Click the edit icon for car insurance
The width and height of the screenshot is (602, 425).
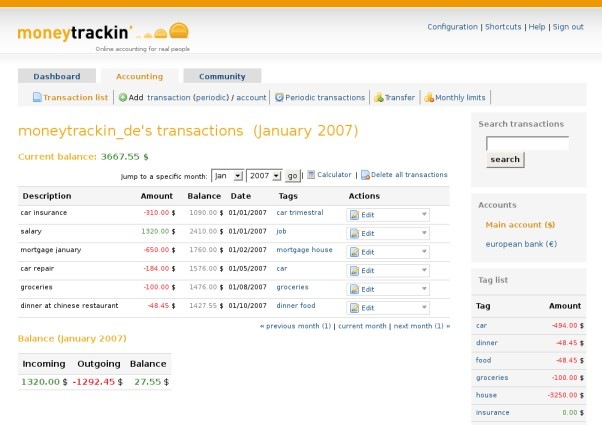[x=354, y=215]
